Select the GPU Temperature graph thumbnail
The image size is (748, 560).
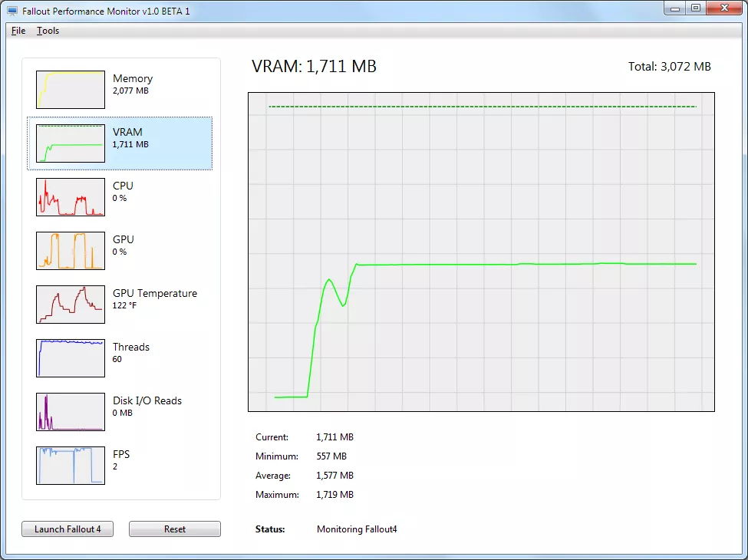point(71,305)
